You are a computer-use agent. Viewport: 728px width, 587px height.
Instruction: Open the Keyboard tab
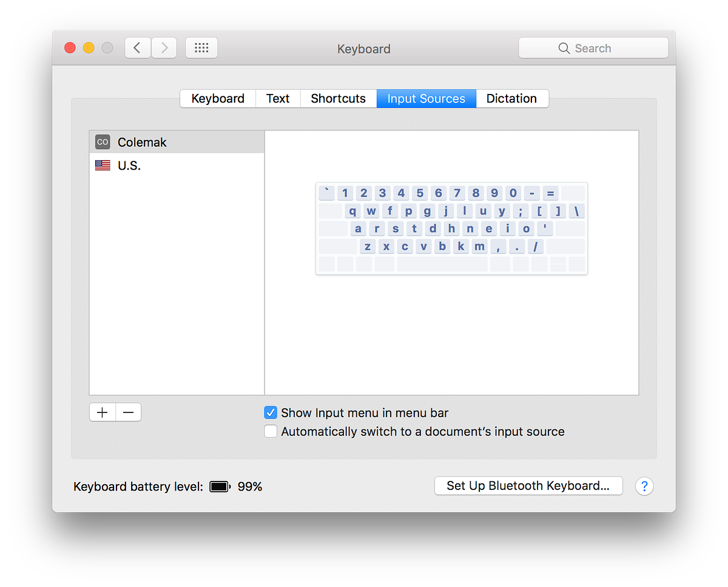pos(217,98)
